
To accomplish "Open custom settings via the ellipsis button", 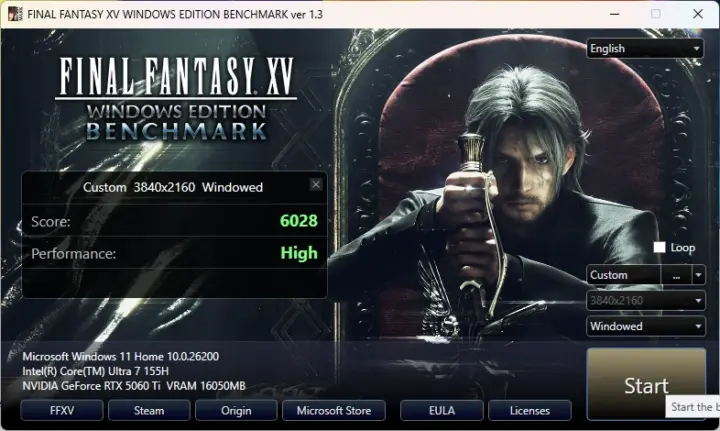I will [x=676, y=275].
